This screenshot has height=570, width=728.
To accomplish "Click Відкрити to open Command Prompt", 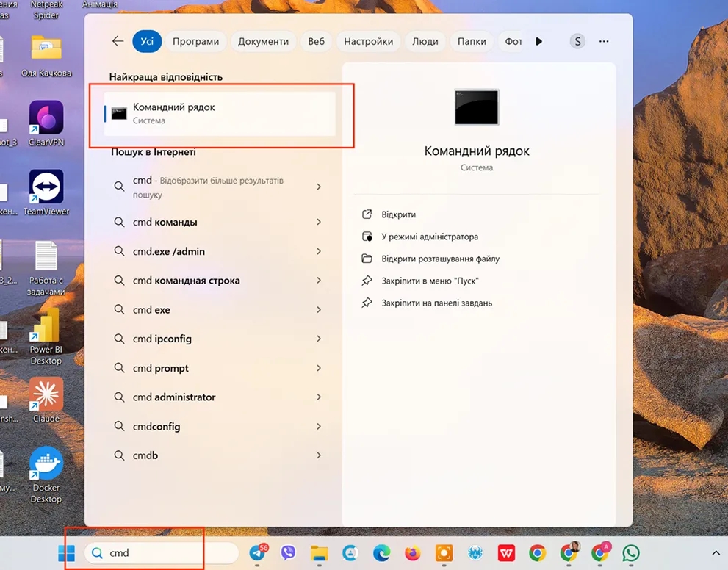I will pyautogui.click(x=398, y=214).
